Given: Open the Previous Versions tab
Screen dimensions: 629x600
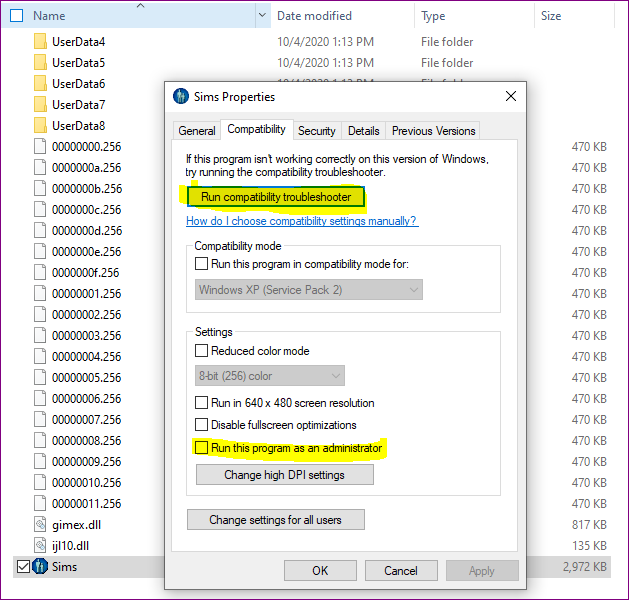Looking at the screenshot, I should (434, 131).
